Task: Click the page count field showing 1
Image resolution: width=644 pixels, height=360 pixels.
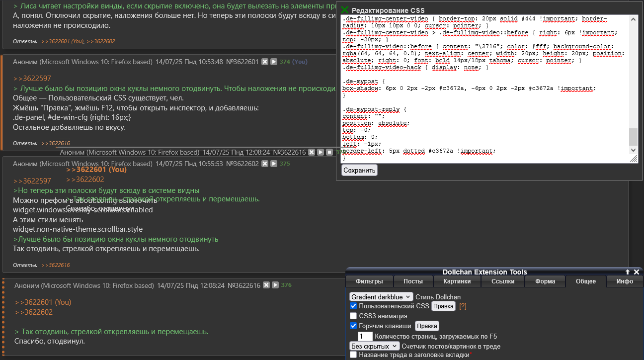Action: (x=365, y=336)
